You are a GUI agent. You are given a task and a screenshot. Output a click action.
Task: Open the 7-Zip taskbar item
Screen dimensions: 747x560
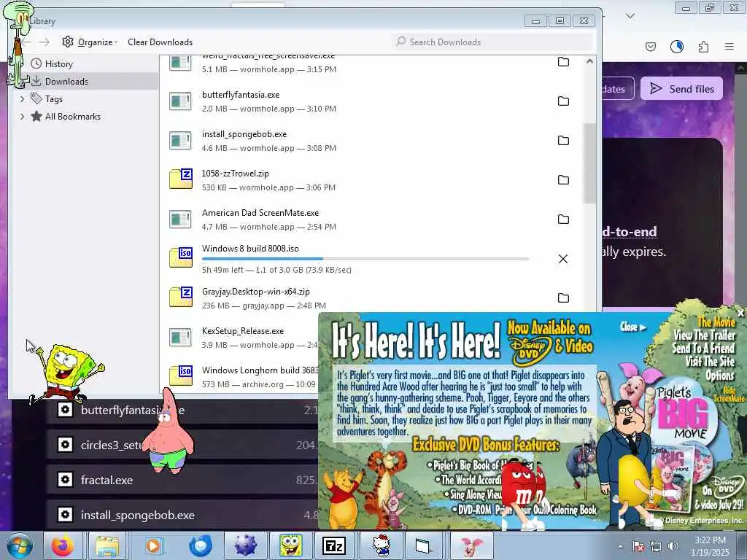(334, 545)
